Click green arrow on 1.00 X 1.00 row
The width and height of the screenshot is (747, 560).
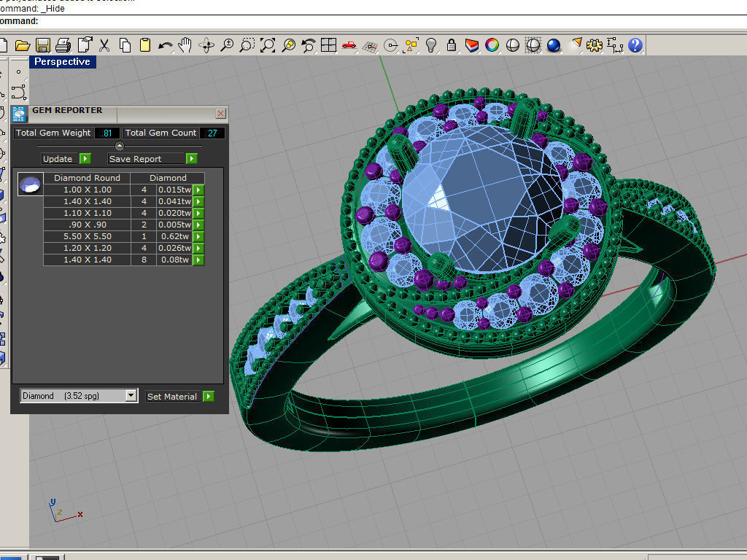[198, 190]
